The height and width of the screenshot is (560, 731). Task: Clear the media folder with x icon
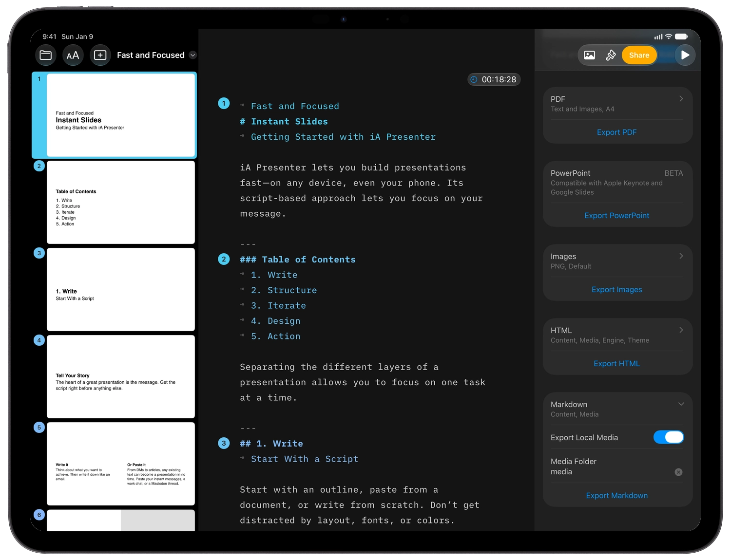[x=678, y=472]
